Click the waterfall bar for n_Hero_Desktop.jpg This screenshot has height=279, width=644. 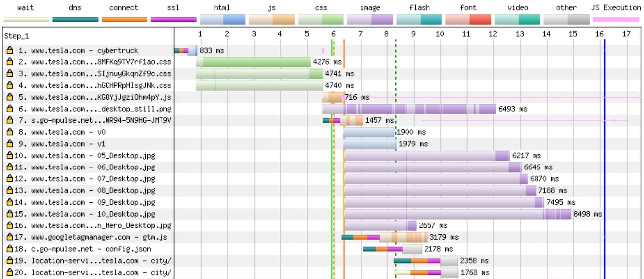click(x=380, y=225)
